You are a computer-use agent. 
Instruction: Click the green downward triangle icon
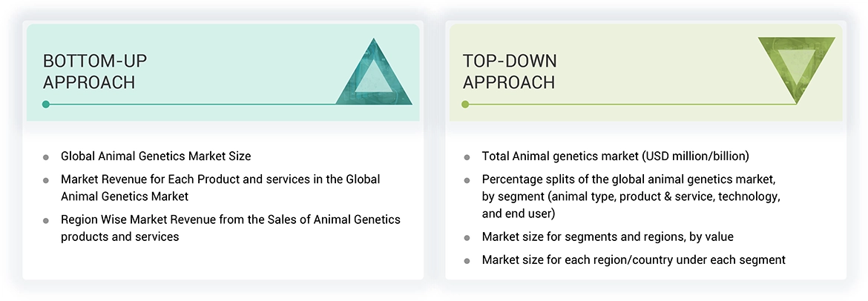pyautogui.click(x=796, y=68)
